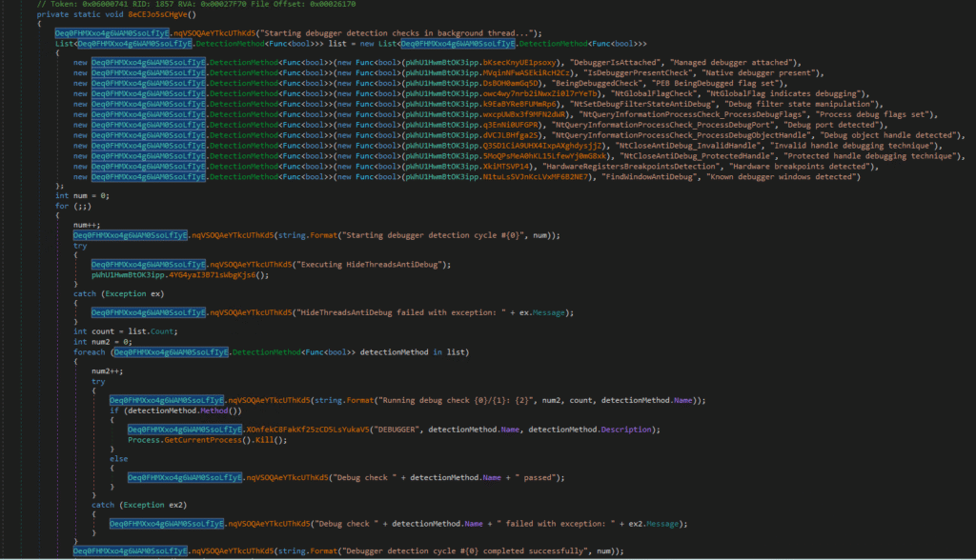Click the "Known debugger windows detected" string
The height and width of the screenshot is (560, 976).
(780, 178)
